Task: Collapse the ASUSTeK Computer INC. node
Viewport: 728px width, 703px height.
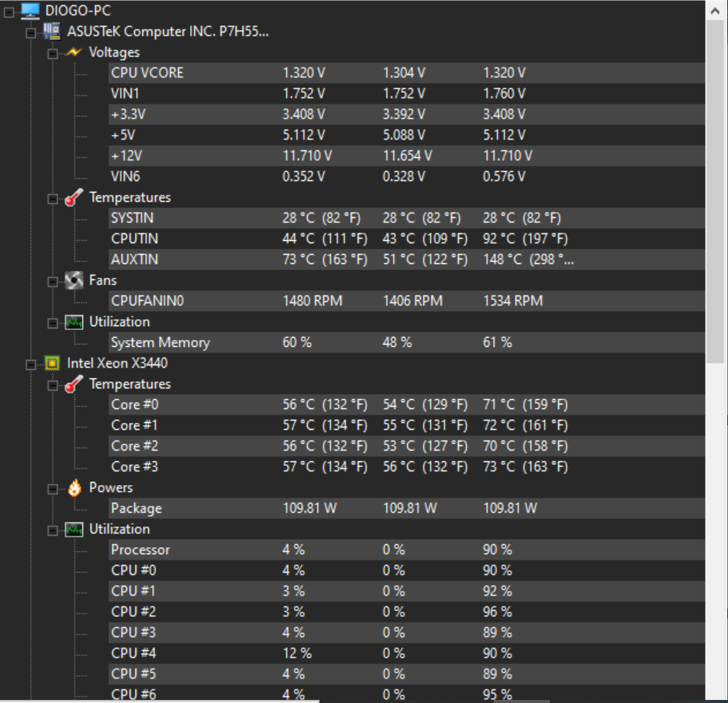Action: click(x=31, y=33)
